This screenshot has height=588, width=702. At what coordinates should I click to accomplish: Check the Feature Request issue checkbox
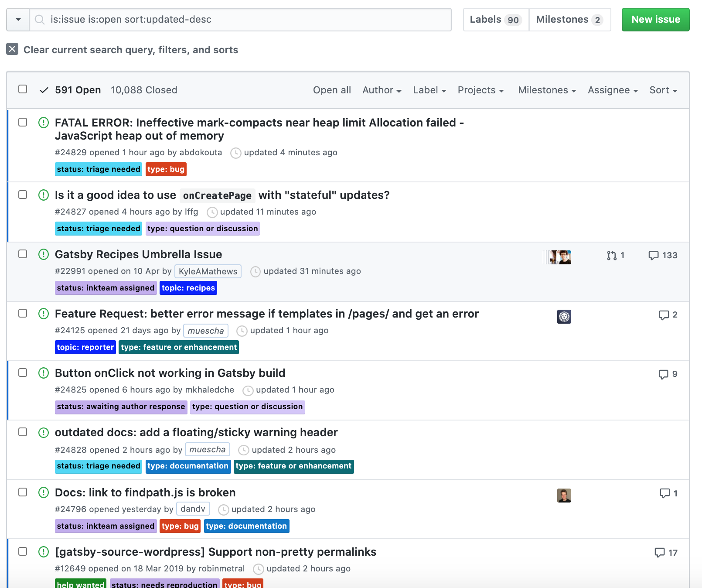tap(23, 313)
